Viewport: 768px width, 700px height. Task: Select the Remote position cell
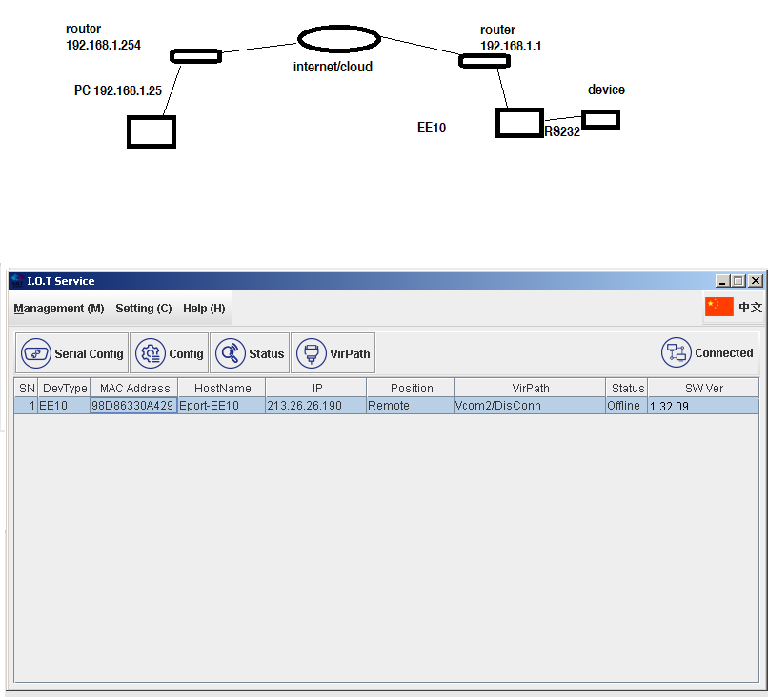point(411,406)
